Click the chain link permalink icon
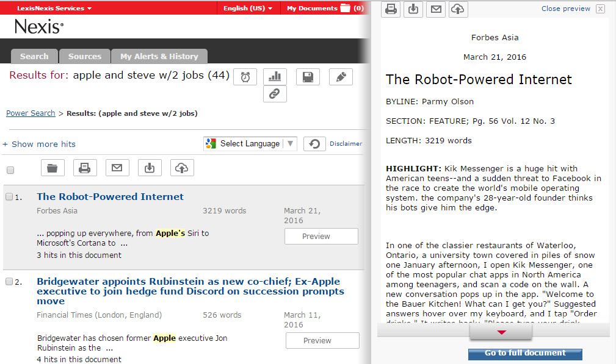Screen dimensions: 616x364 [275, 94]
